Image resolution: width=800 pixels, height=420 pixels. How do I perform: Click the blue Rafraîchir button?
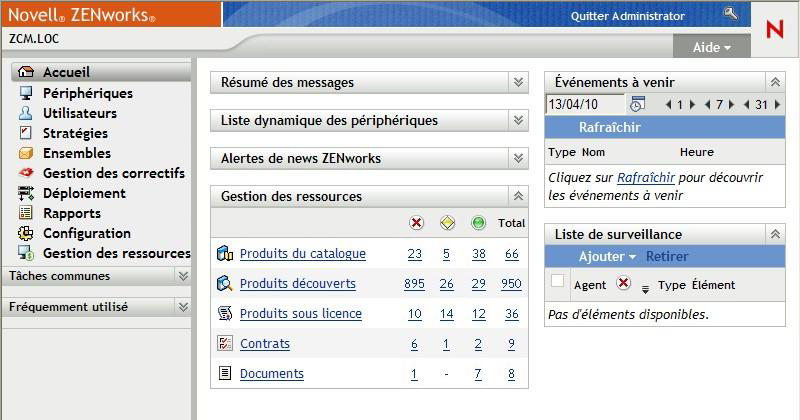[609, 127]
